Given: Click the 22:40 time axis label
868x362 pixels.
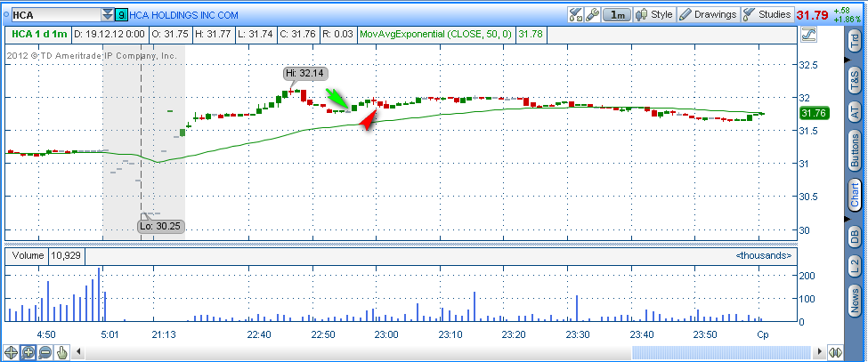Looking at the screenshot, I should click(259, 335).
